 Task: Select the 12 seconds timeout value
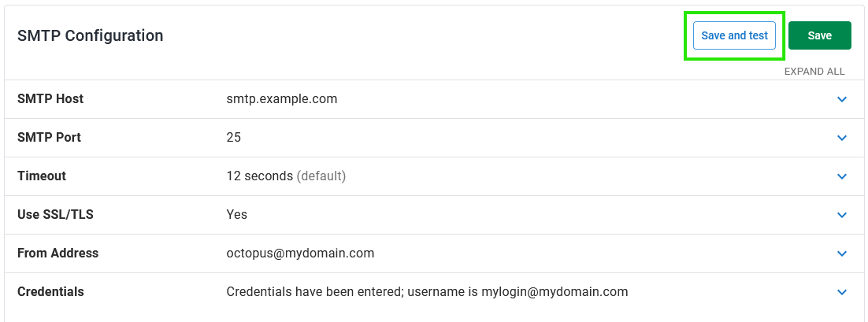point(260,176)
